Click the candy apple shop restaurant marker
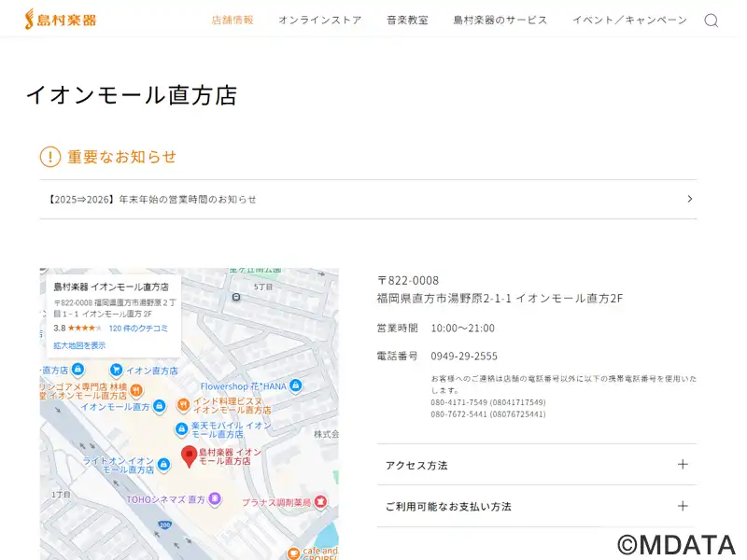 (x=136, y=390)
